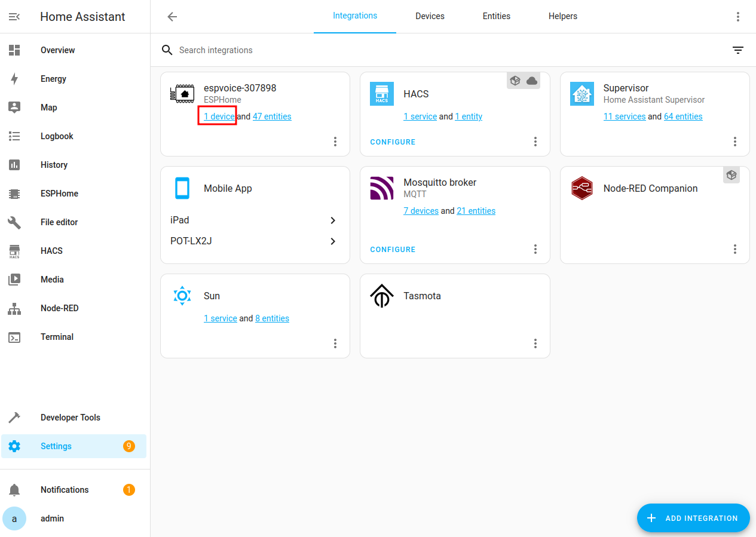Expand the POT-LX2J mobile app entry
Viewport: 756px width, 537px height.
[x=255, y=241]
